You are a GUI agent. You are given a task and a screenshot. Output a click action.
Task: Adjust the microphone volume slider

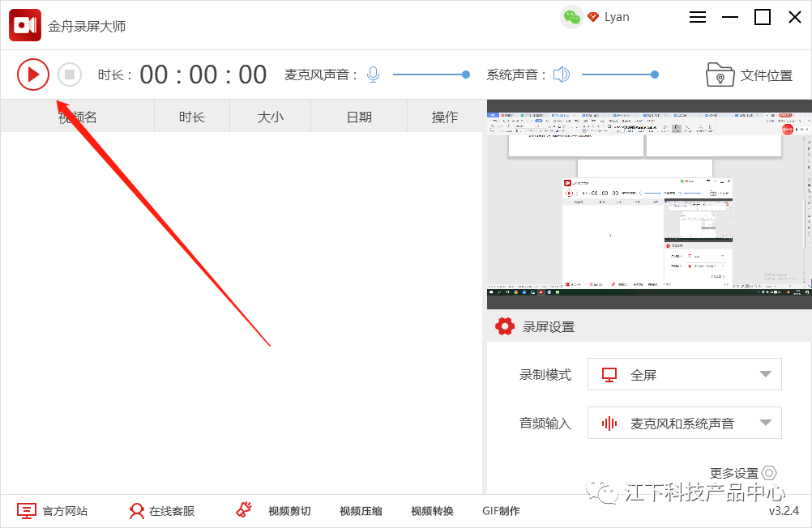[x=431, y=75]
